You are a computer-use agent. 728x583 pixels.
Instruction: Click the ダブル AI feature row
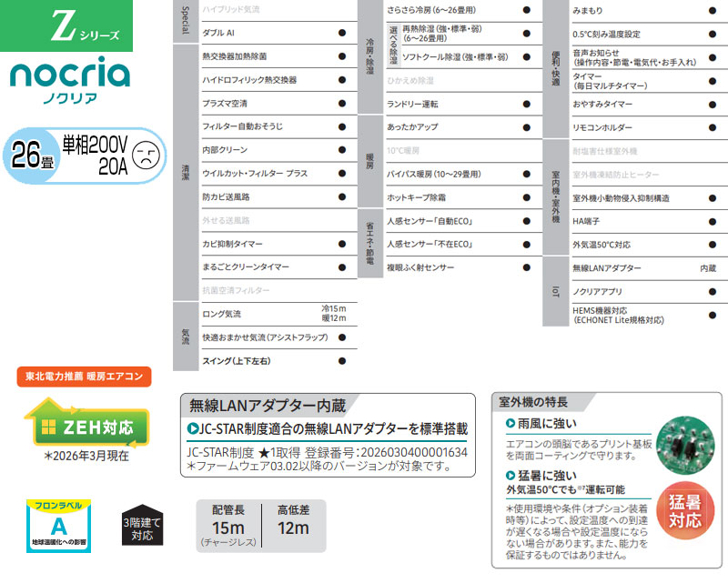click(279, 33)
